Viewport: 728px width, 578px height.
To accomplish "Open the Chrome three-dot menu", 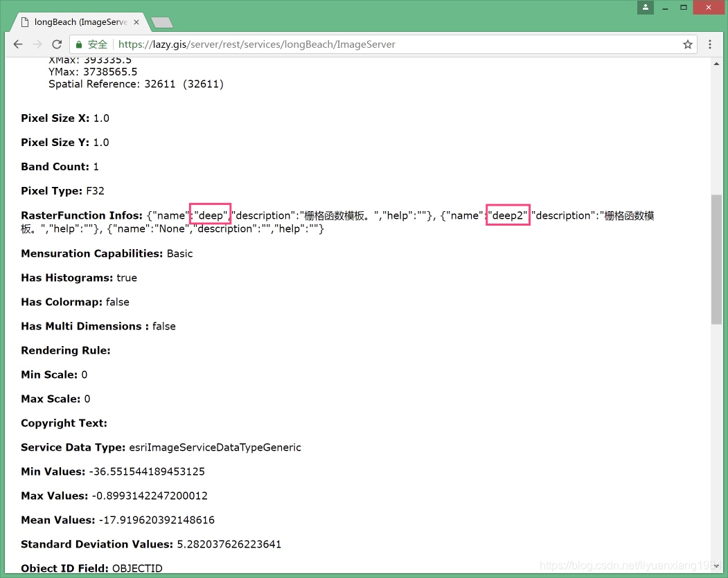I will tap(710, 44).
